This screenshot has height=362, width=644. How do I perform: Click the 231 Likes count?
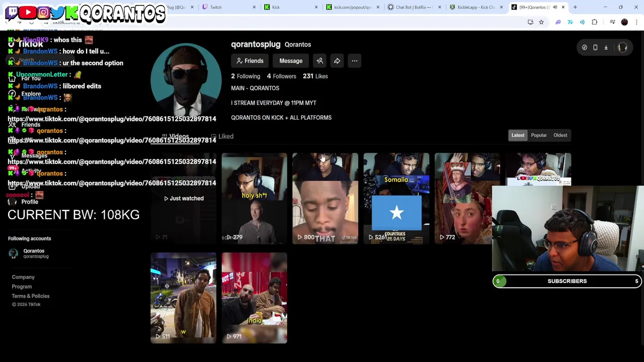click(x=315, y=76)
